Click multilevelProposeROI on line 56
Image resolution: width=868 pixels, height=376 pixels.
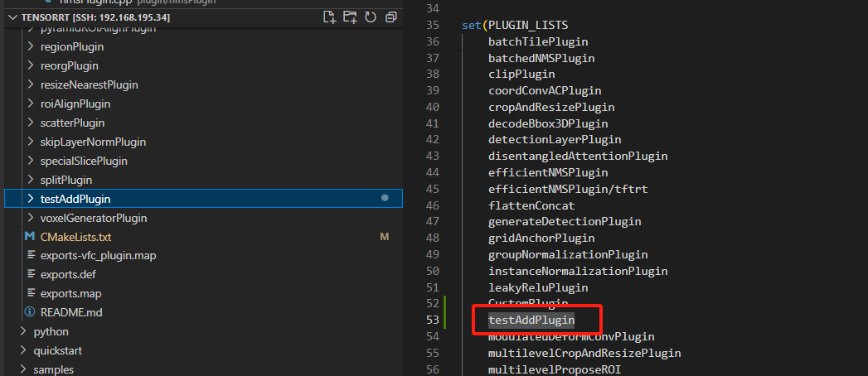pos(555,369)
